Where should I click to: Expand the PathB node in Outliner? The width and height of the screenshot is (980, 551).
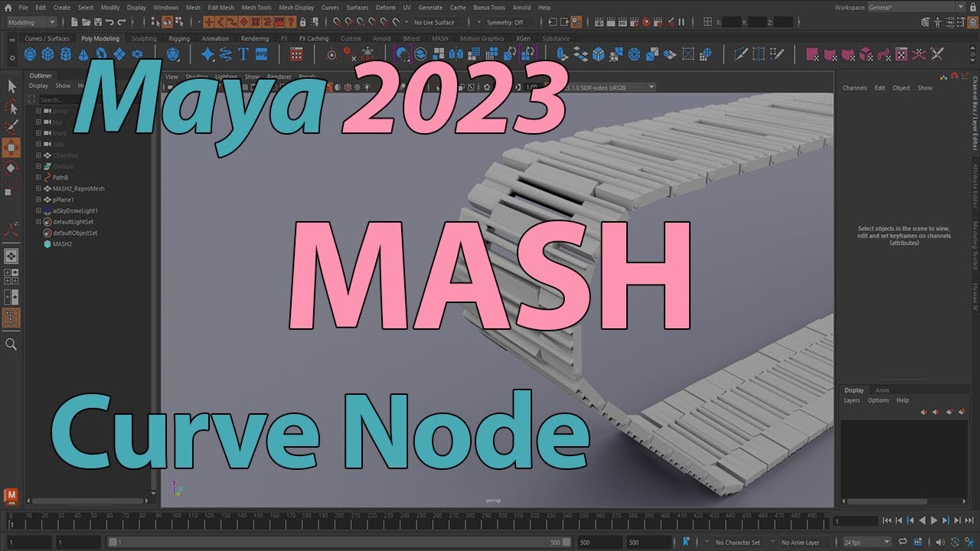38,177
